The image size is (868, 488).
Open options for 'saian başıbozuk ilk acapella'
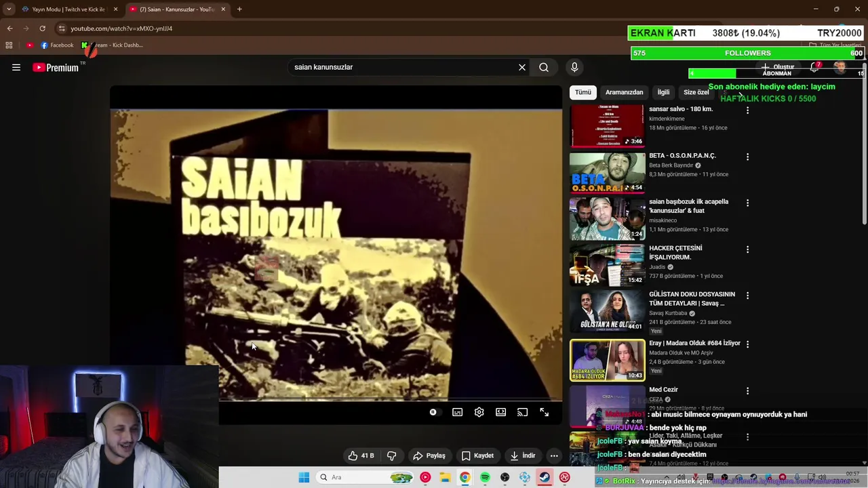click(x=747, y=203)
